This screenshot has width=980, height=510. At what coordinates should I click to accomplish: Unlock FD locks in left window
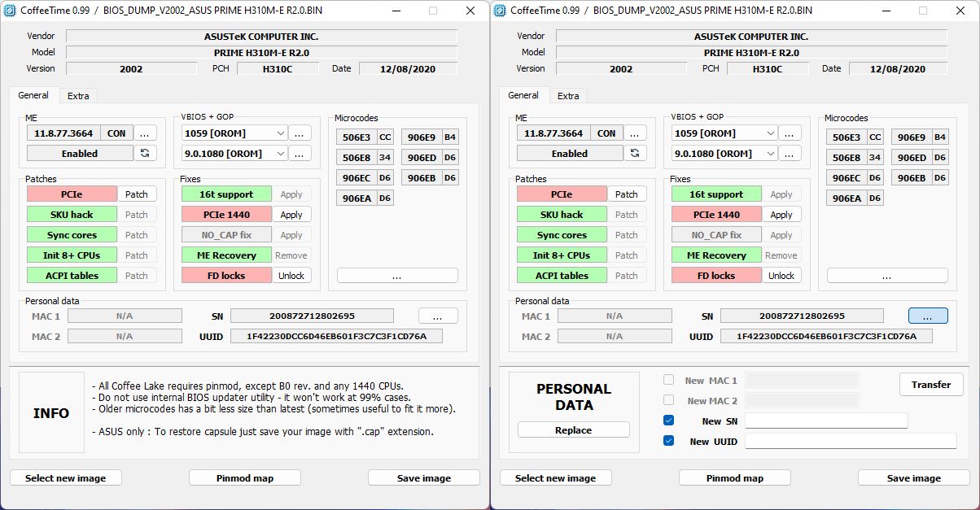[x=291, y=275]
